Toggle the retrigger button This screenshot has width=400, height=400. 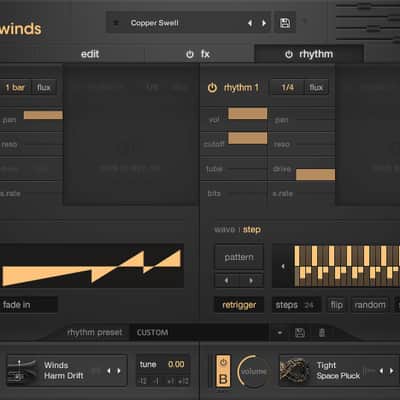239,305
